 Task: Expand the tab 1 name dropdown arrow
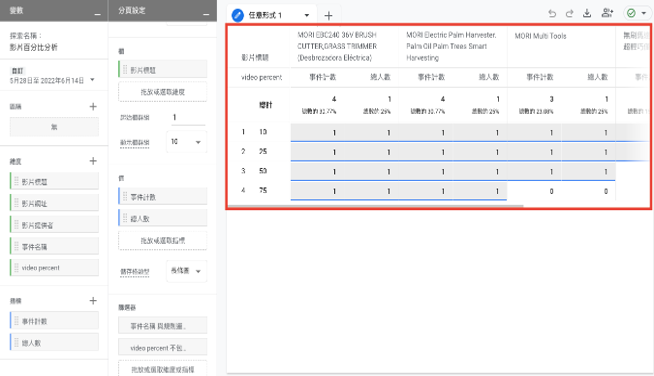(x=307, y=15)
